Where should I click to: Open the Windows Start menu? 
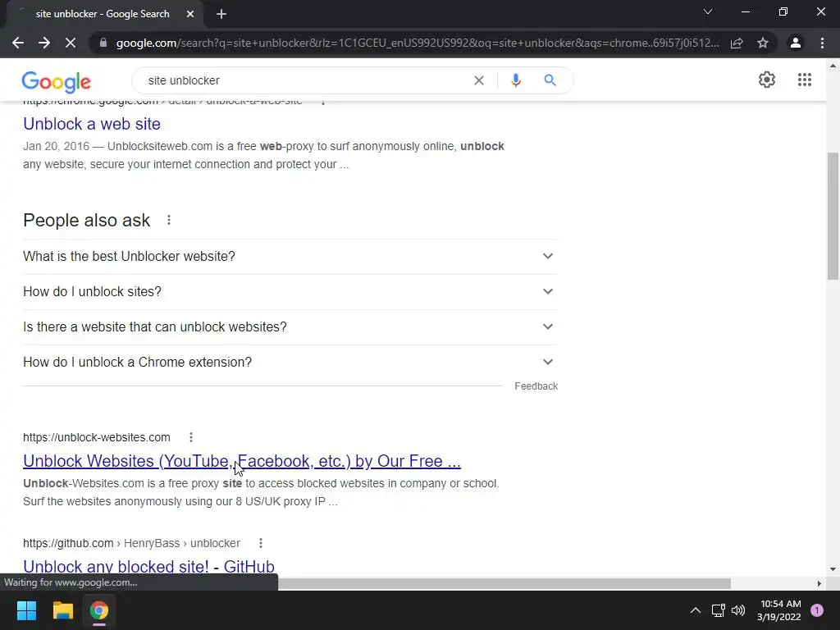click(x=26, y=610)
